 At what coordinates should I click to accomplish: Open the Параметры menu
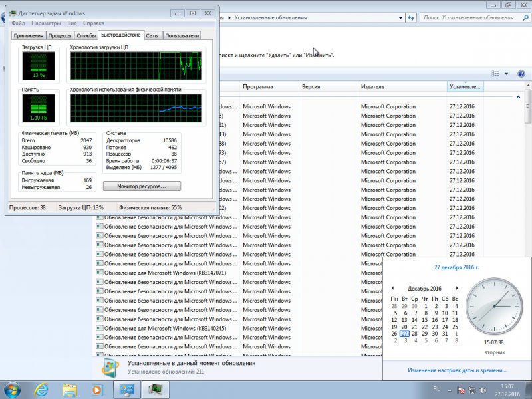(46, 23)
